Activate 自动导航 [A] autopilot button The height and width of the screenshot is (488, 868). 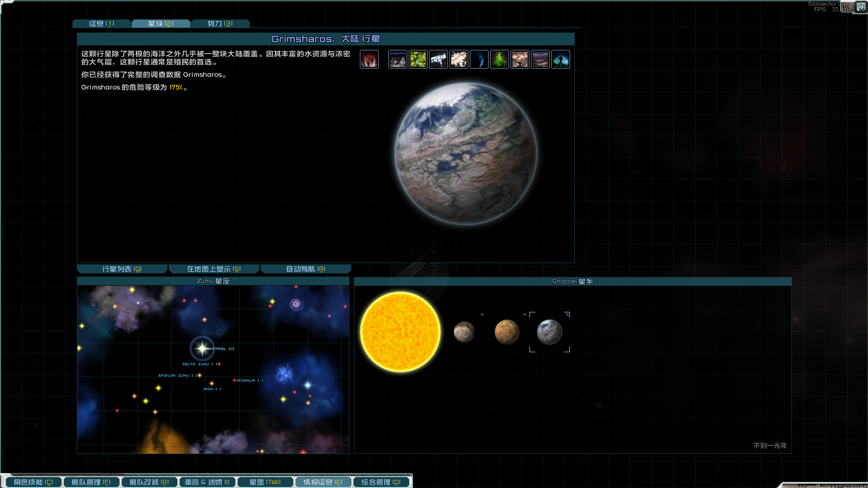click(x=306, y=269)
